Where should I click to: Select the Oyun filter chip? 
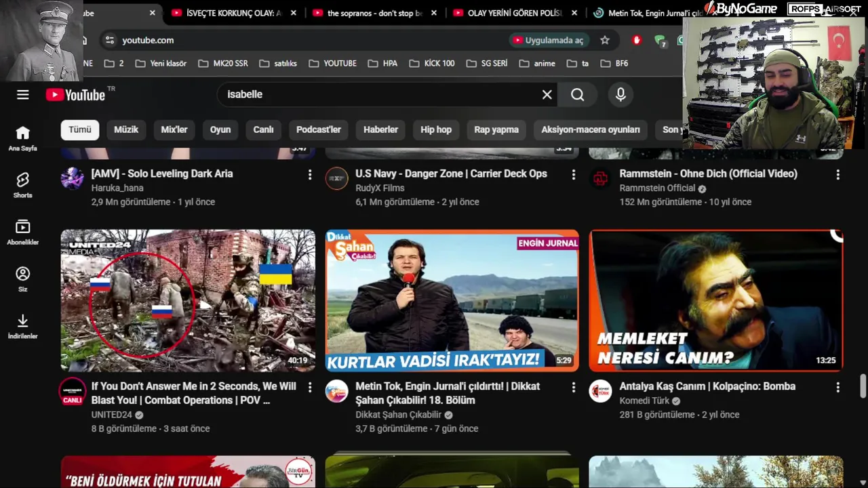[220, 129]
